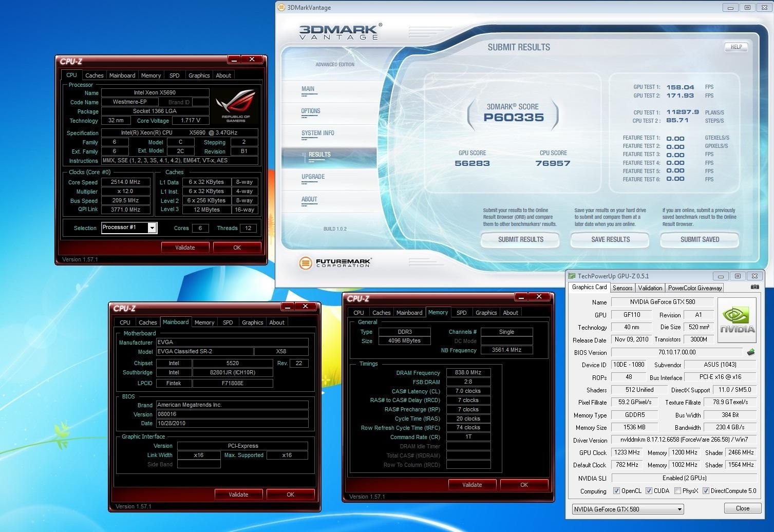Switch to Caches tab in CPU-Z processor window

point(95,75)
